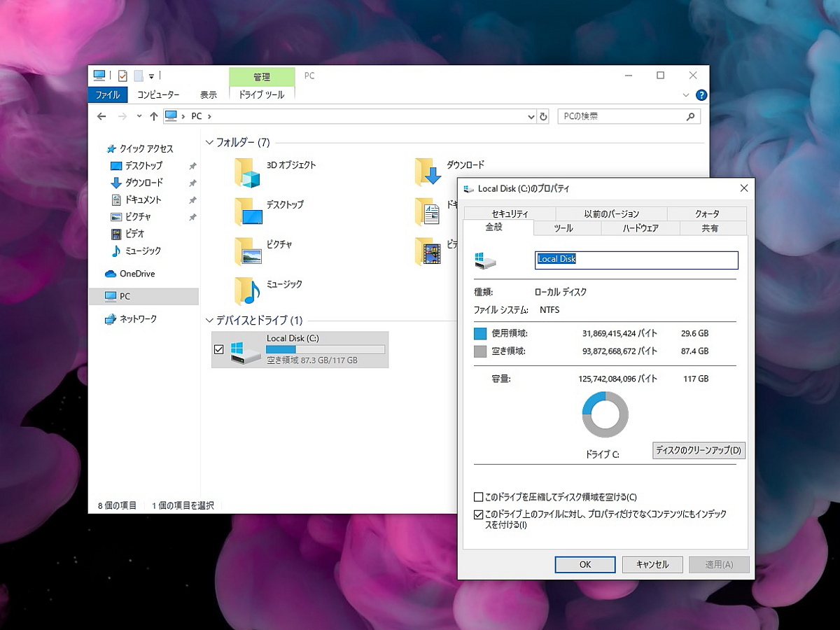This screenshot has height=630, width=840.
Task: Click the 125,742,084,096 バイト capacity value
Action: tap(618, 379)
